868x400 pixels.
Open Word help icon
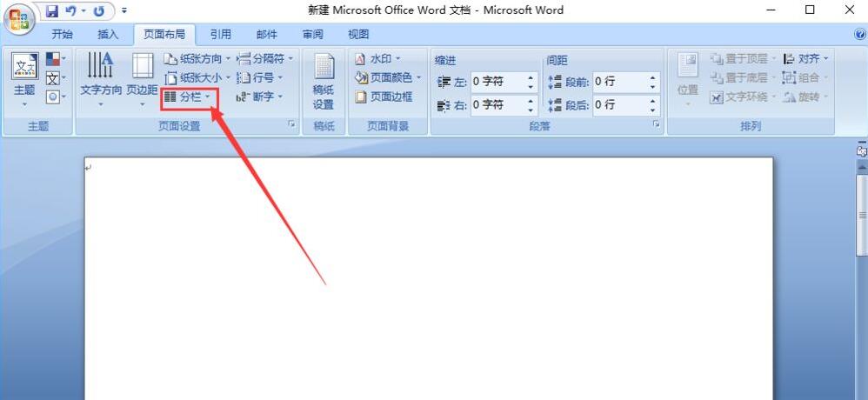[859, 34]
